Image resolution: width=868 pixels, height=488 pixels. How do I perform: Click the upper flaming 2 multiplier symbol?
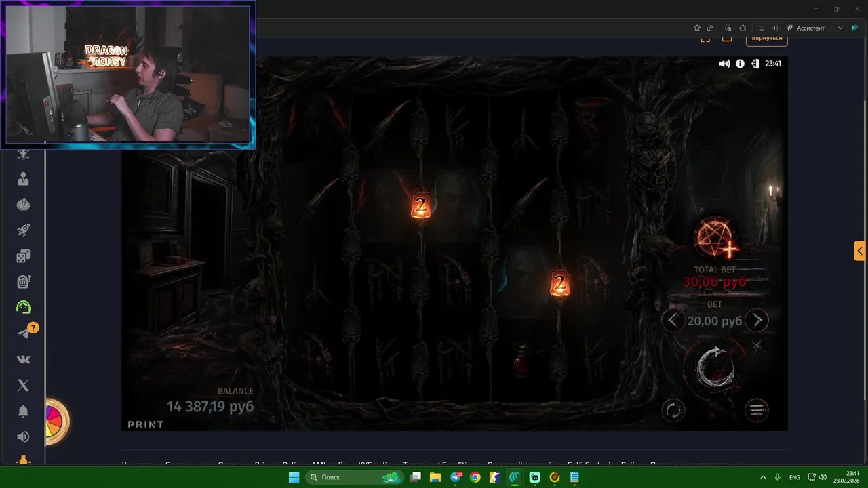pos(420,206)
